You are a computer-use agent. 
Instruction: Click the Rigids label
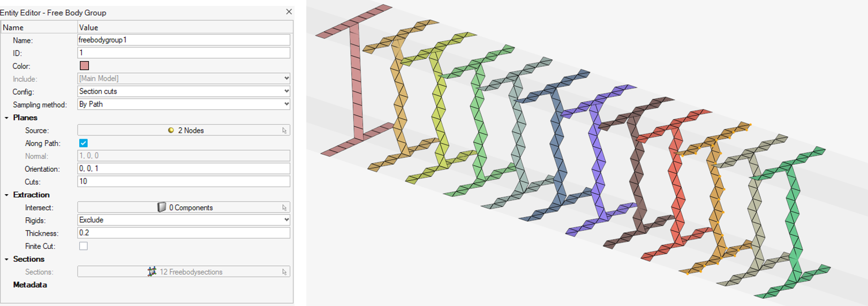tap(35, 220)
